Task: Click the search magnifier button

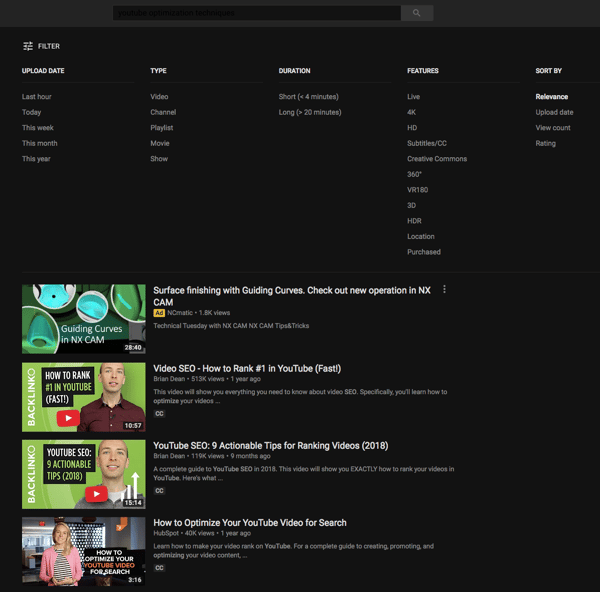Action: (x=416, y=13)
